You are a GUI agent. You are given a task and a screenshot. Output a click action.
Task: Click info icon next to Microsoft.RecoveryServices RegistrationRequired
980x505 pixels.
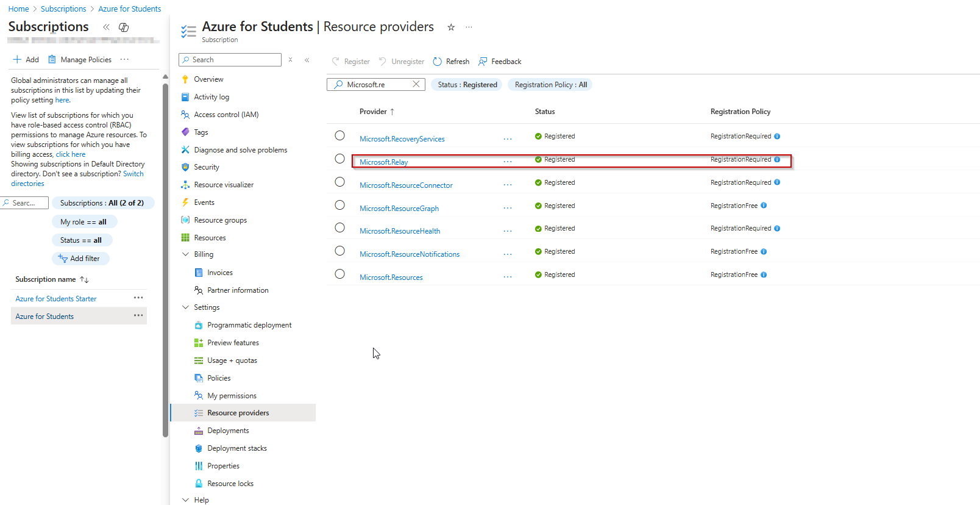point(777,136)
